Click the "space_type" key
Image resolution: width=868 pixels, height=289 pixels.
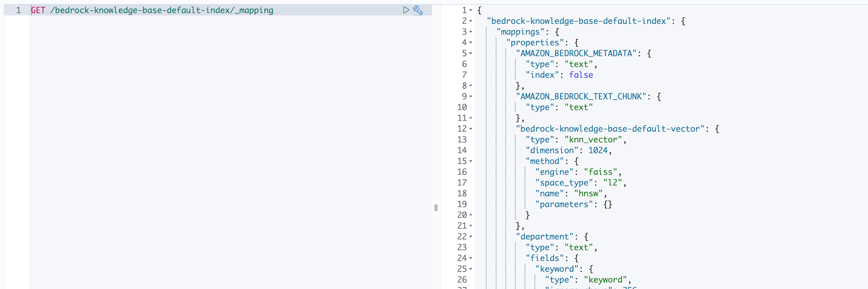click(x=564, y=183)
